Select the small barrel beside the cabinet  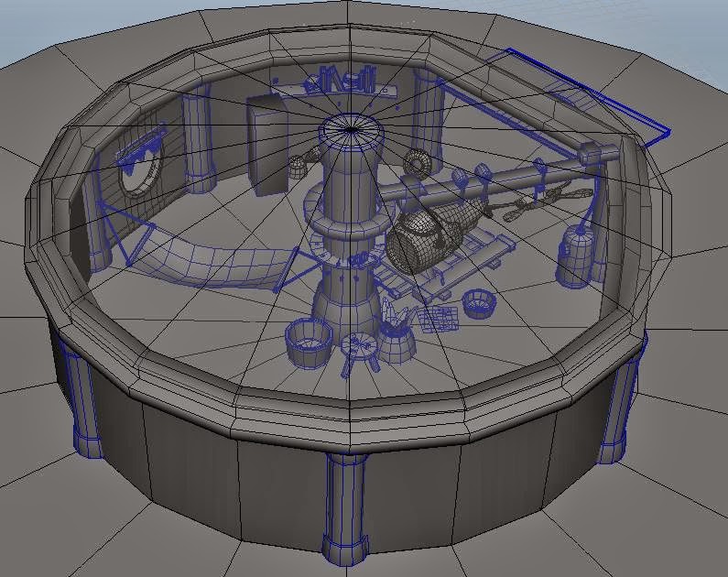(297, 168)
